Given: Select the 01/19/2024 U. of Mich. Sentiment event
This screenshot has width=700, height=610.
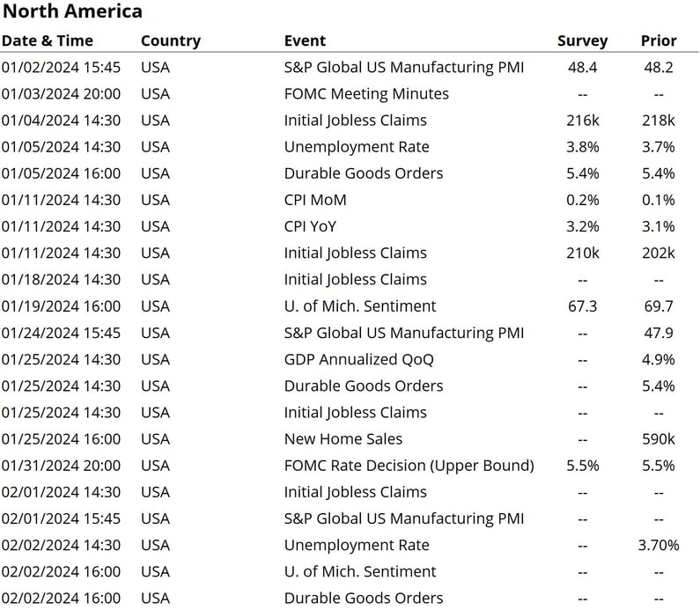Looking at the screenshot, I should click(360, 306).
